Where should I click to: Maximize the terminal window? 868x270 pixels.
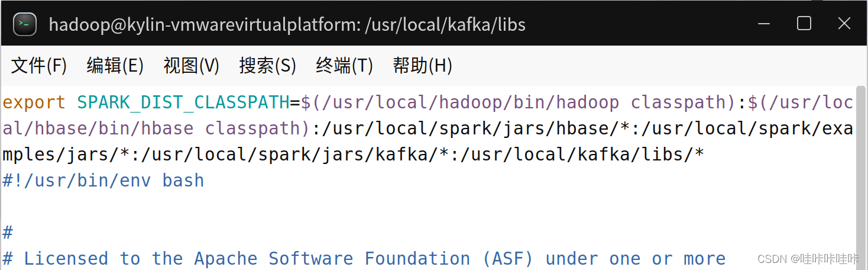(804, 24)
